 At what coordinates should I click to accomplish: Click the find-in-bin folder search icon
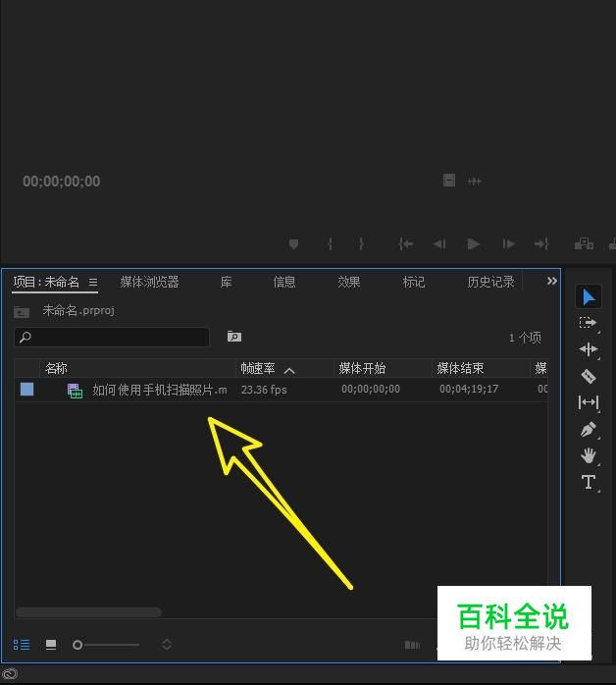click(x=234, y=337)
